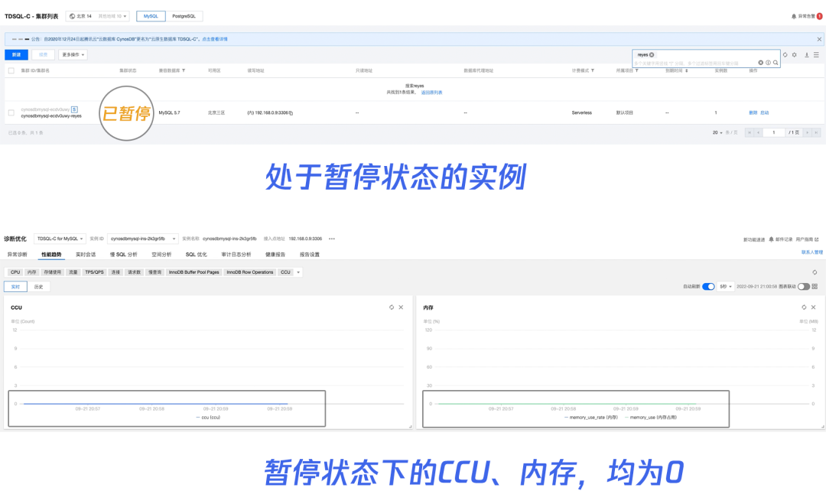Open the cluster list column settings gear

tap(795, 55)
